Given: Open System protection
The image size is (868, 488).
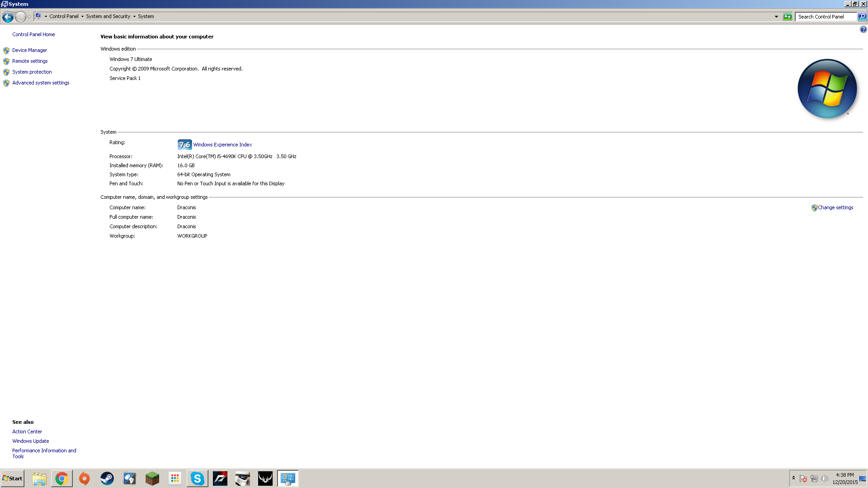Looking at the screenshot, I should 32,72.
